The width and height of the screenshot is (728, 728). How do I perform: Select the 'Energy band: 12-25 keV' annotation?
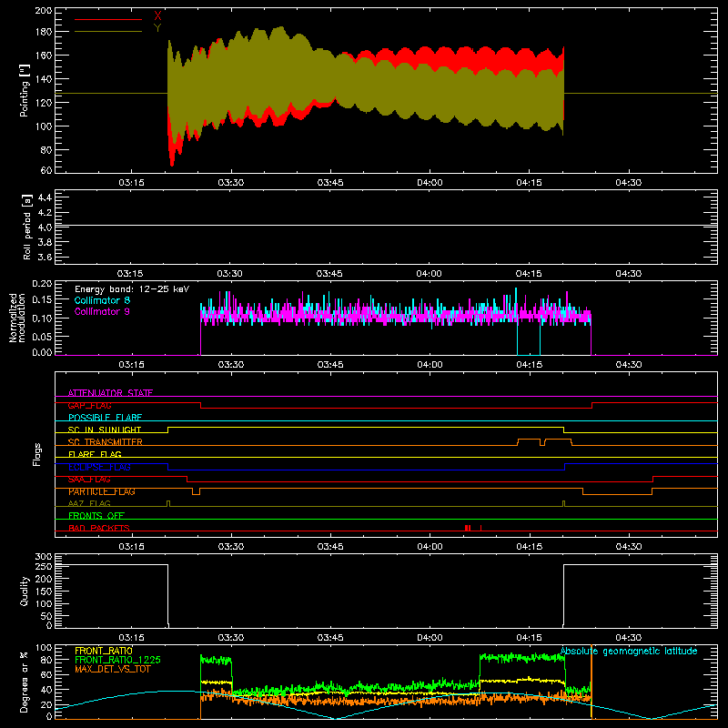point(132,289)
